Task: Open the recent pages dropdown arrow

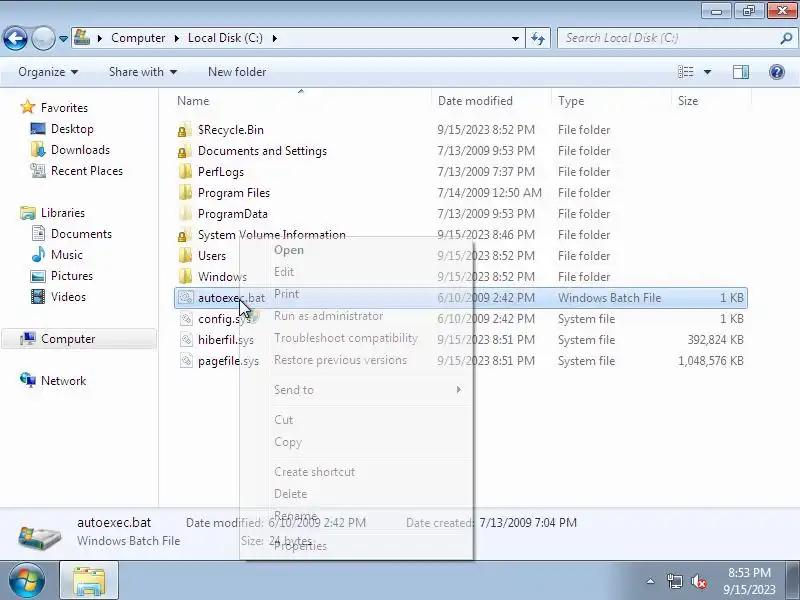Action: 63,38
